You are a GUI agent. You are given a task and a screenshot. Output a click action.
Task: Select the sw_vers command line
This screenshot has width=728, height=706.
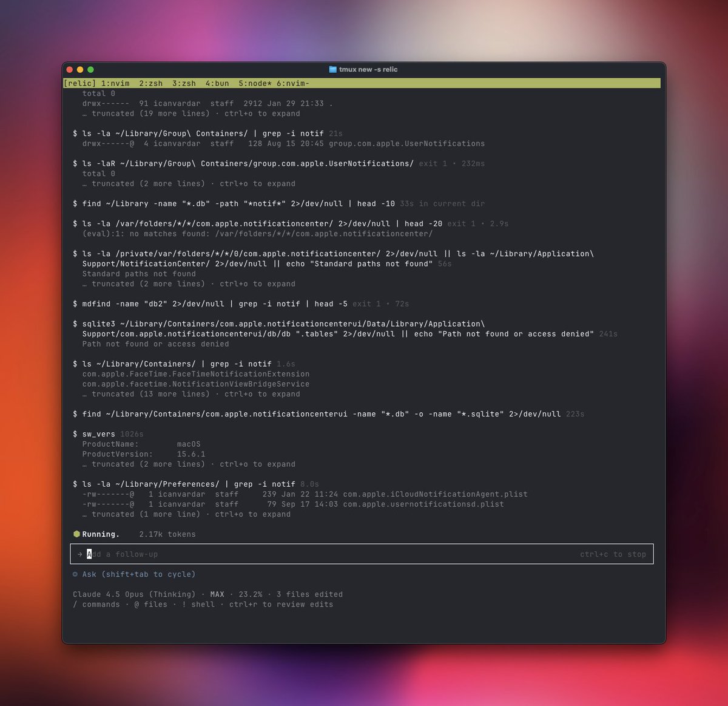94,434
